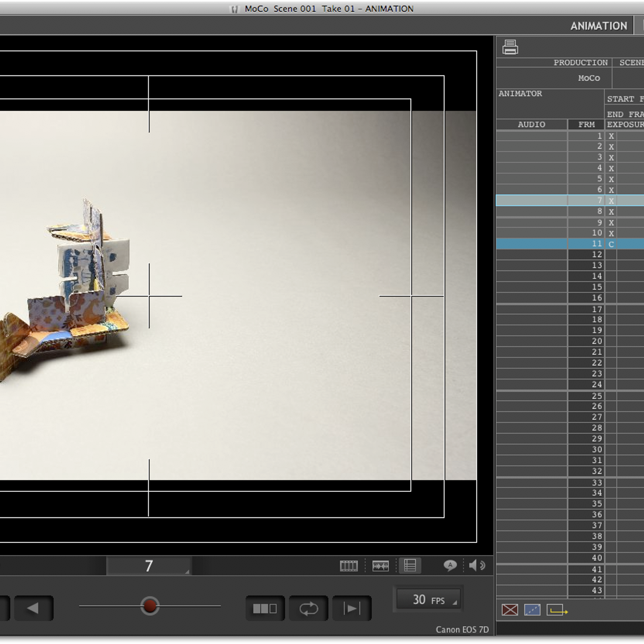Select frame 1 in the FRM column
644x644 pixels.
[586, 136]
